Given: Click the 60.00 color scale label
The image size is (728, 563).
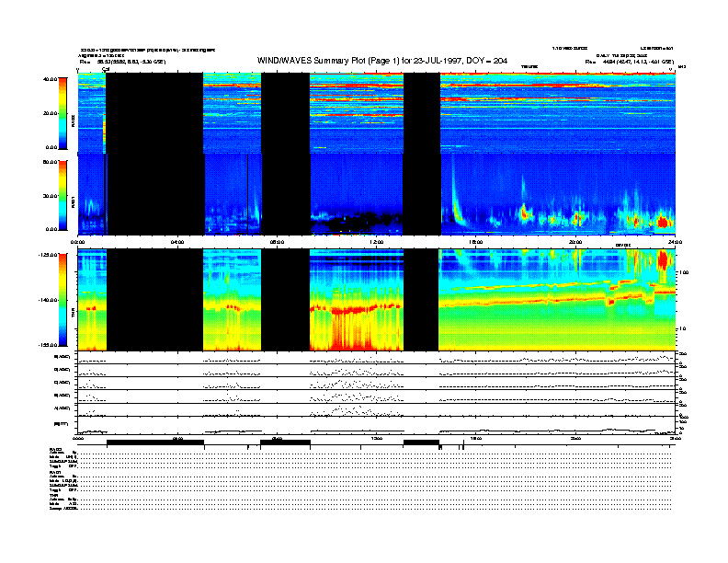Looking at the screenshot, I should (50, 162).
